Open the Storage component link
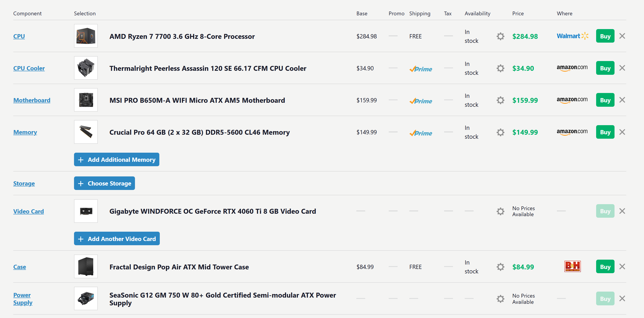644x318 pixels. [x=24, y=184]
